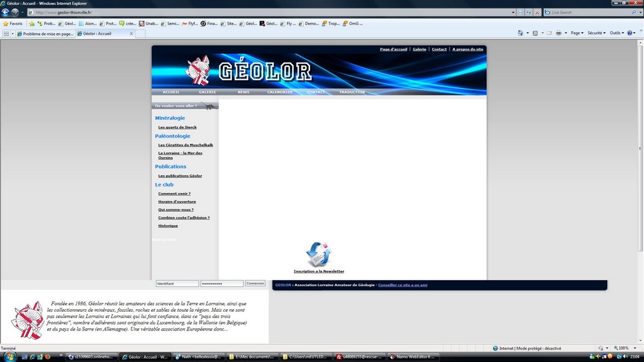This screenshot has height=362, width=644.
Task: Go back using the blue Back arrow
Action: pyautogui.click(x=5, y=13)
